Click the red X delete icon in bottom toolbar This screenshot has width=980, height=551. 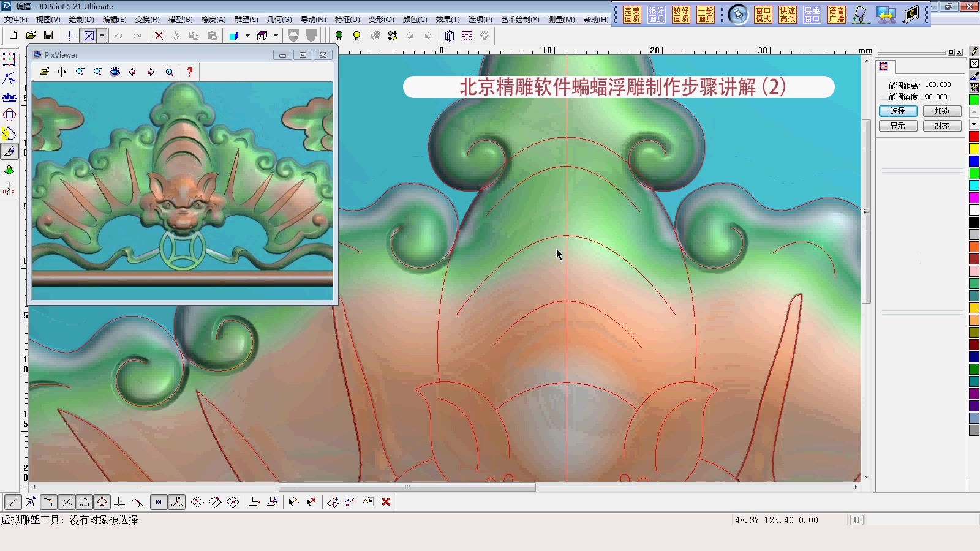point(386,501)
